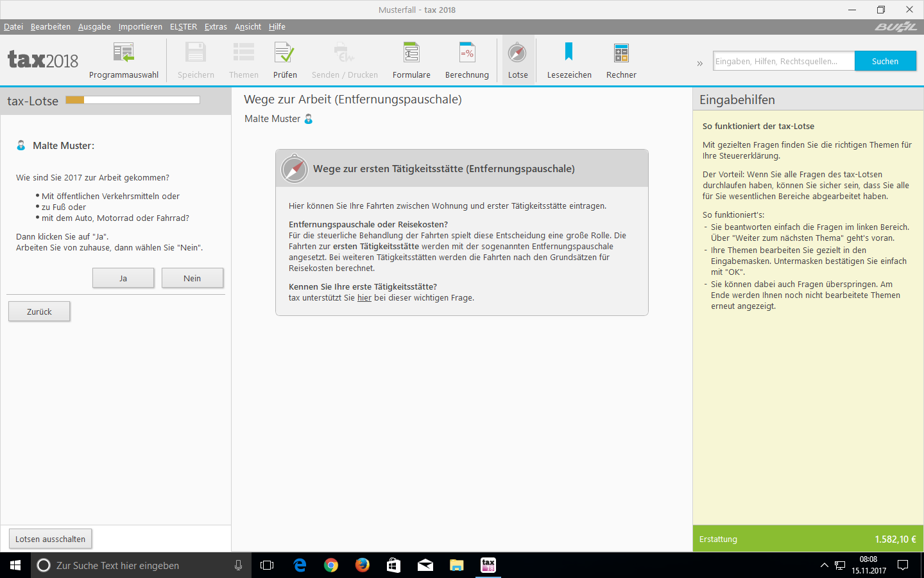Click the Cortana search box in taskbar
The width and height of the screenshot is (924, 578).
[x=141, y=565]
